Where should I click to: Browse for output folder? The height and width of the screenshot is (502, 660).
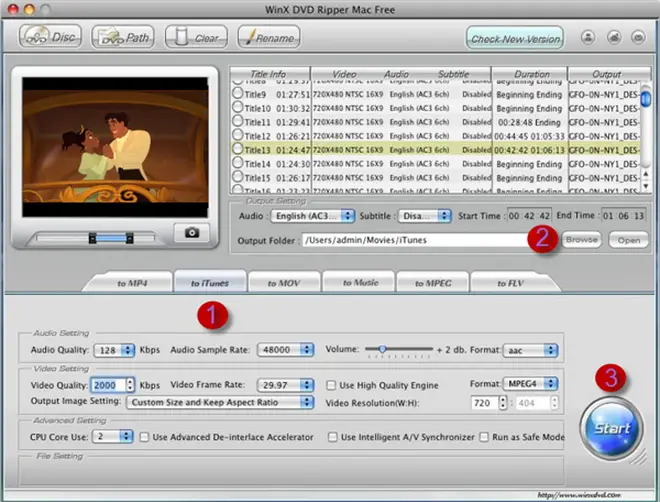tap(582, 240)
